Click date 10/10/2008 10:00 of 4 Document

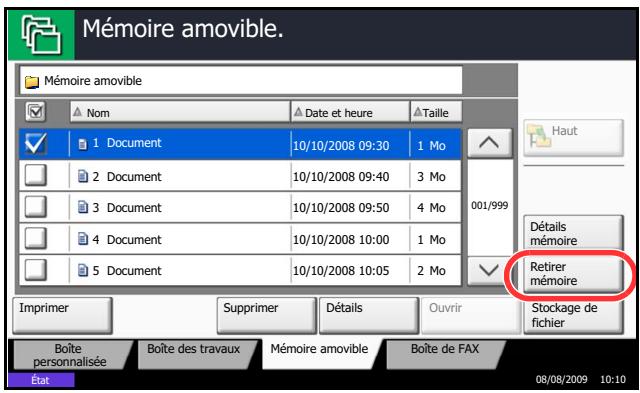(x=341, y=240)
